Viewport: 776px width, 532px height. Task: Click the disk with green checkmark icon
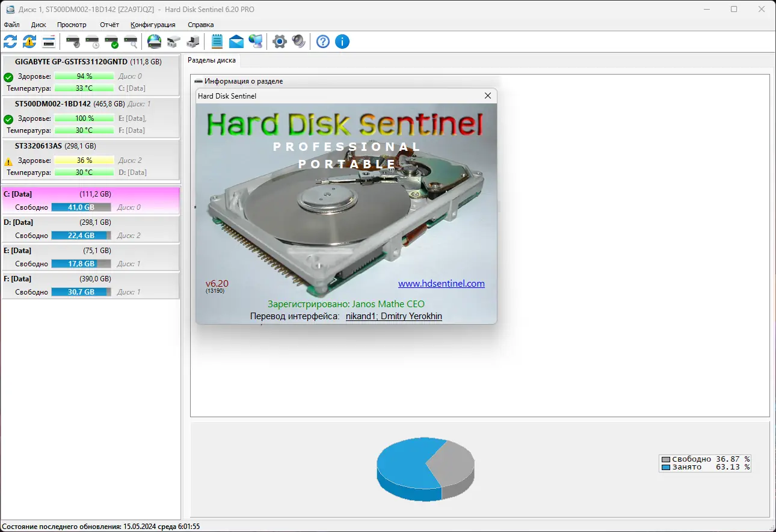111,41
